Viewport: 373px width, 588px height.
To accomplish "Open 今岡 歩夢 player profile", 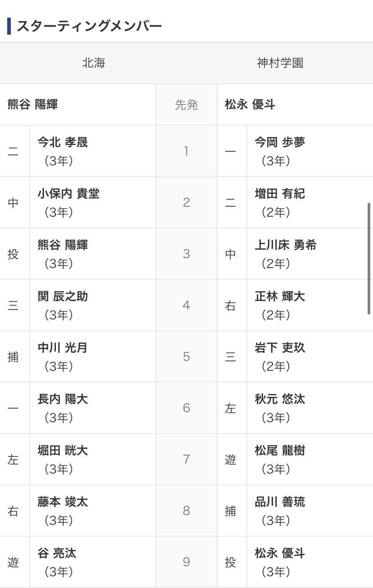I will pyautogui.click(x=280, y=142).
